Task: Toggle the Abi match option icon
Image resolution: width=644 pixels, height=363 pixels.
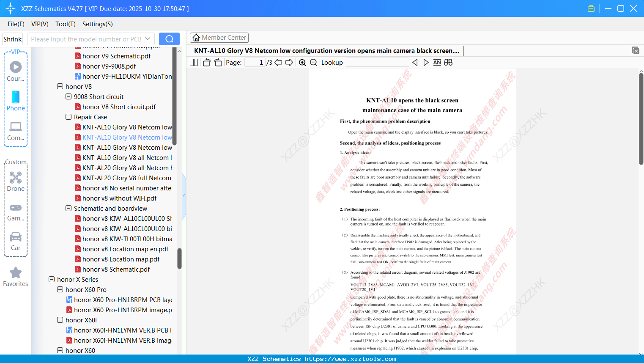Action: 437,63
